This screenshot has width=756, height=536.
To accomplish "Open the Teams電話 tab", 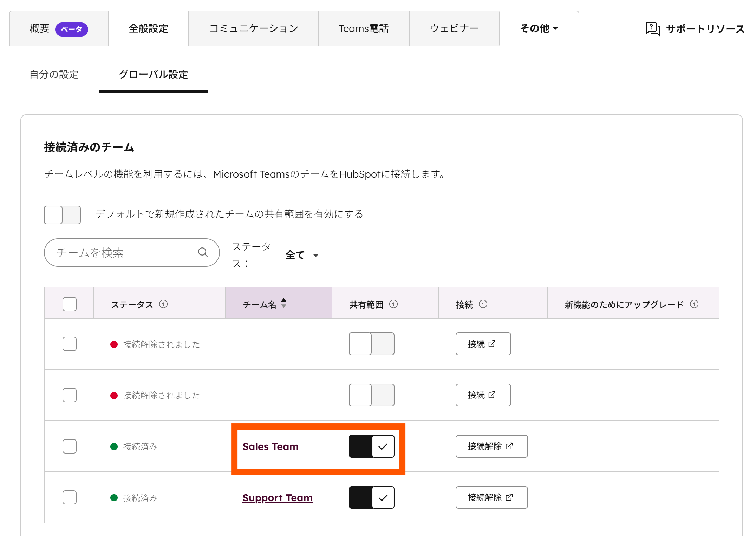I will pyautogui.click(x=364, y=28).
